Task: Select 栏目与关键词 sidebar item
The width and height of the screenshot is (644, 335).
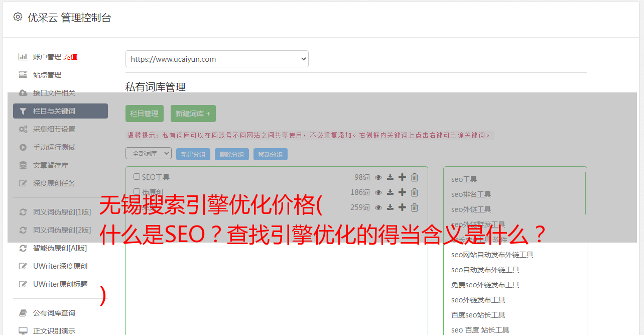Action: click(x=60, y=111)
